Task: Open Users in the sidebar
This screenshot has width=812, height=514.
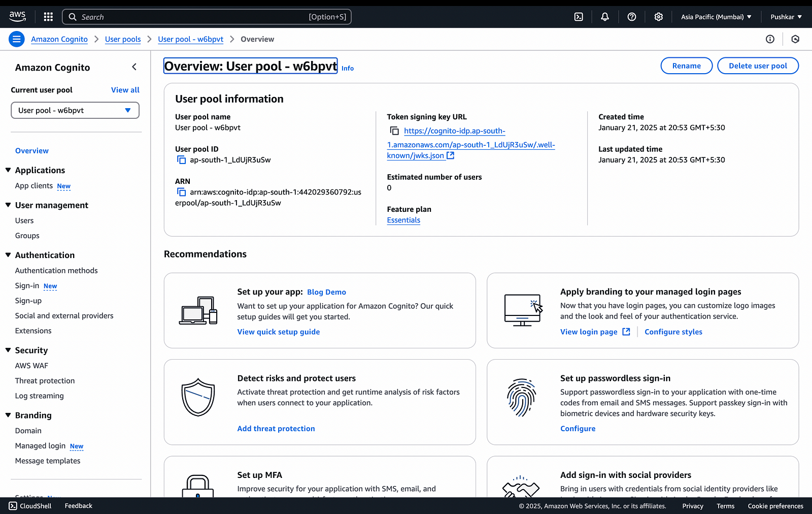Action: [x=24, y=220]
